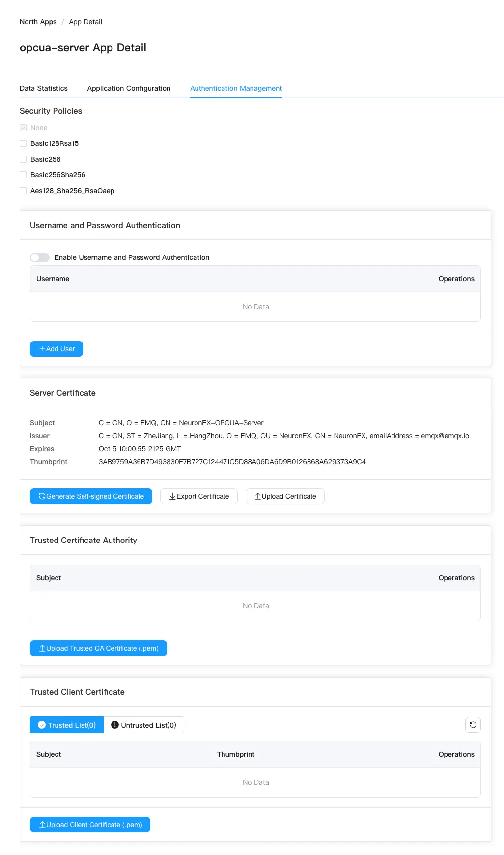Click the Add User button

pyautogui.click(x=56, y=349)
